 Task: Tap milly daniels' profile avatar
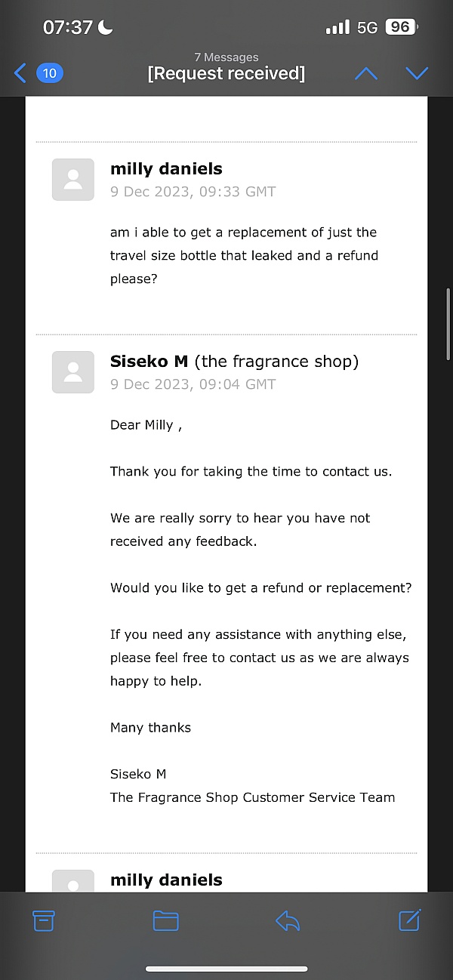[72, 179]
